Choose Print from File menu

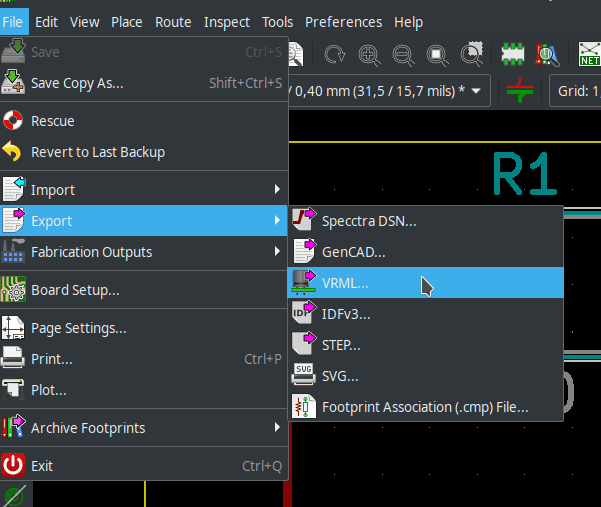pyautogui.click(x=144, y=359)
